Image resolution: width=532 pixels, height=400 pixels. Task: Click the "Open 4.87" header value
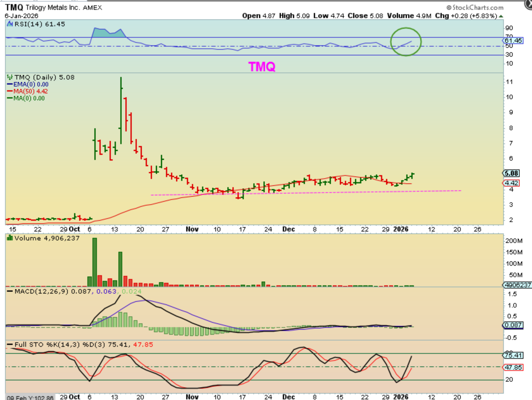(x=259, y=16)
